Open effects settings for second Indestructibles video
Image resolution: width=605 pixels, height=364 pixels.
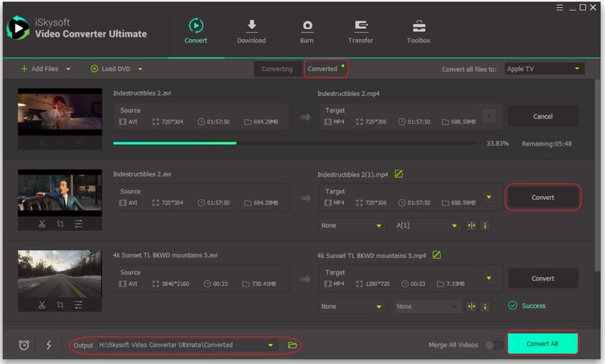pyautogui.click(x=78, y=224)
